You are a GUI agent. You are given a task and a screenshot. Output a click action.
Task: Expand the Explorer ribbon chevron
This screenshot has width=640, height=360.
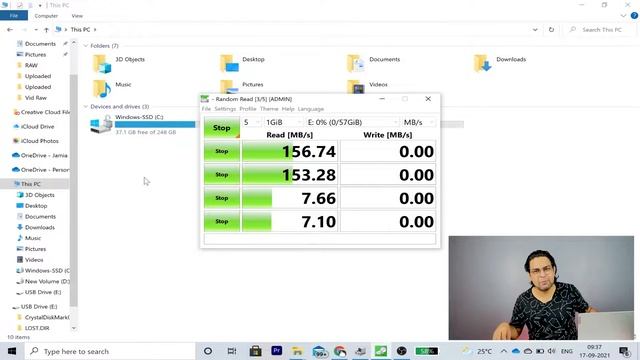(x=623, y=16)
